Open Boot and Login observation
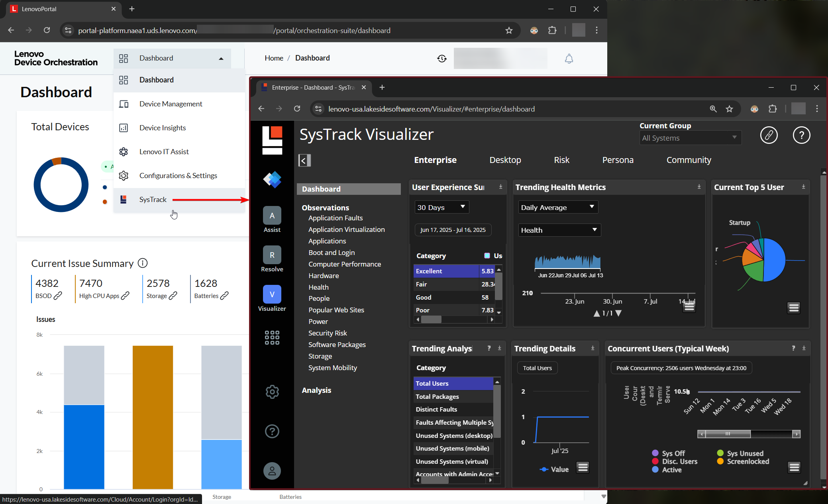Image resolution: width=828 pixels, height=504 pixels. [332, 253]
